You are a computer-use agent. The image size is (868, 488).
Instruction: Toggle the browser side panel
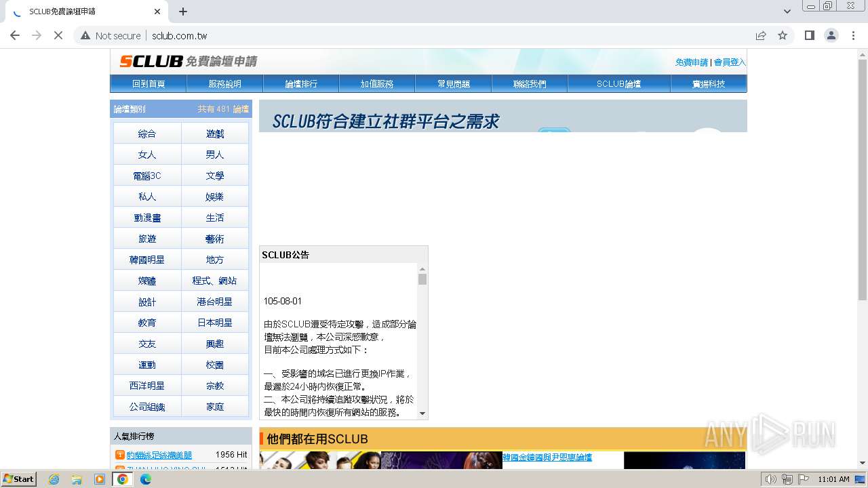tap(810, 35)
